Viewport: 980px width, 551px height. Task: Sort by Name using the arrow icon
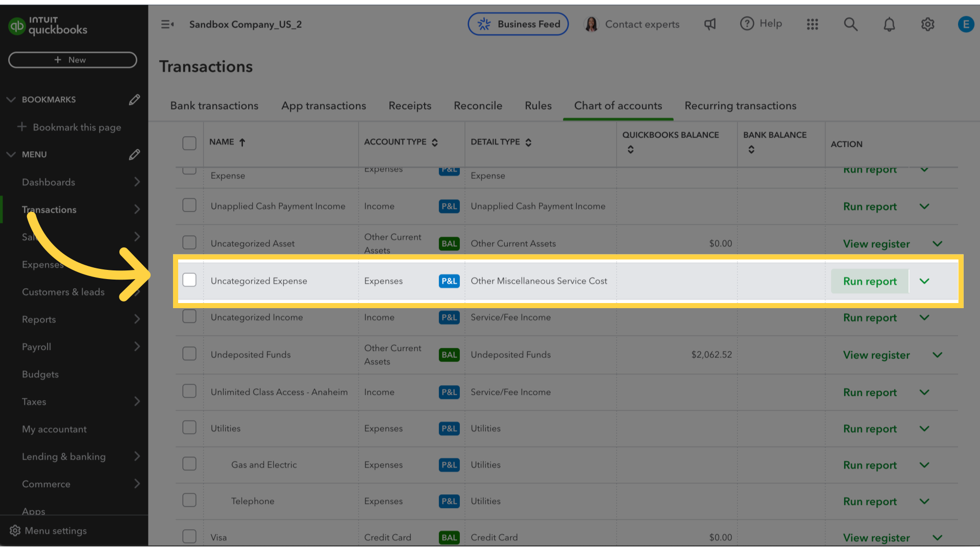click(x=242, y=142)
